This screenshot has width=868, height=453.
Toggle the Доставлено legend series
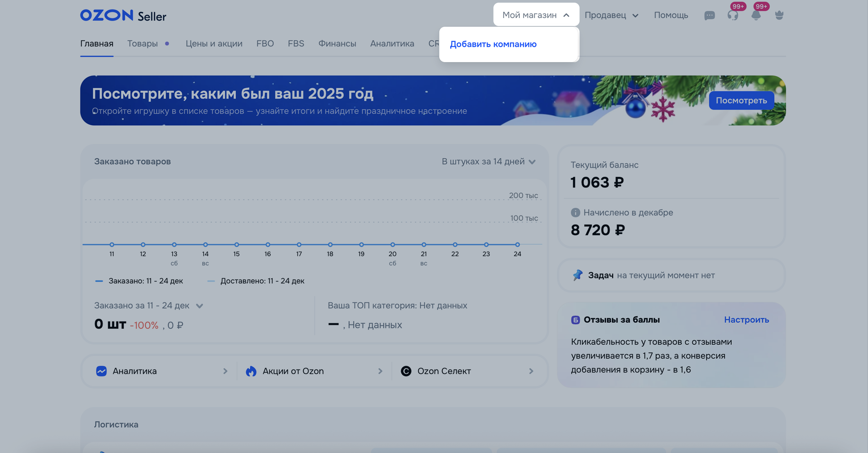256,281
